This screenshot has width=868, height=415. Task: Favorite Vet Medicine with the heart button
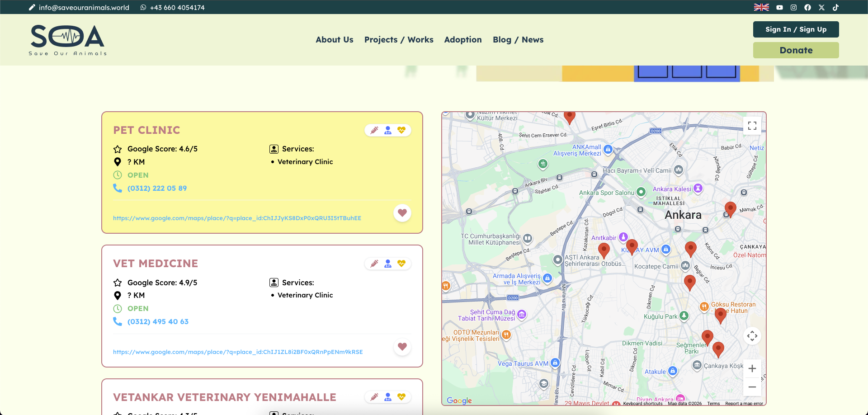point(402,347)
